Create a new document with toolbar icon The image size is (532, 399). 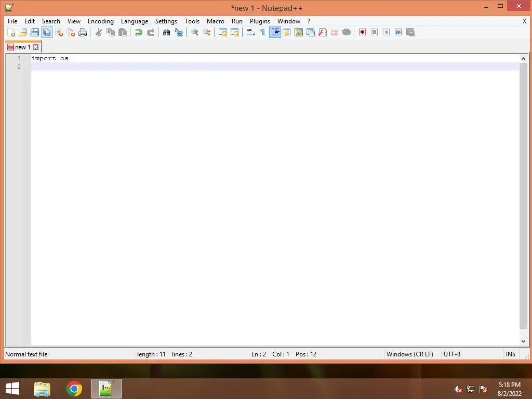pyautogui.click(x=11, y=32)
